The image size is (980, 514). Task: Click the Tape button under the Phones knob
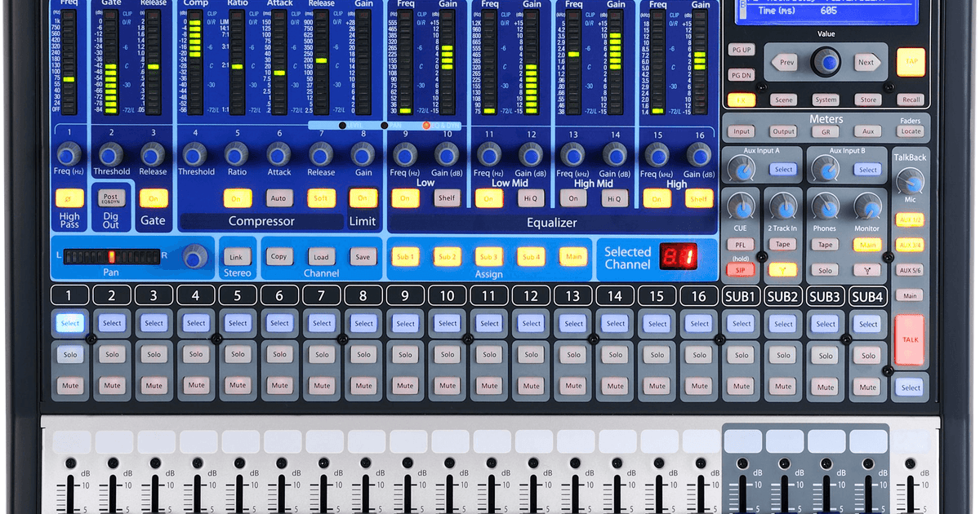pos(825,244)
